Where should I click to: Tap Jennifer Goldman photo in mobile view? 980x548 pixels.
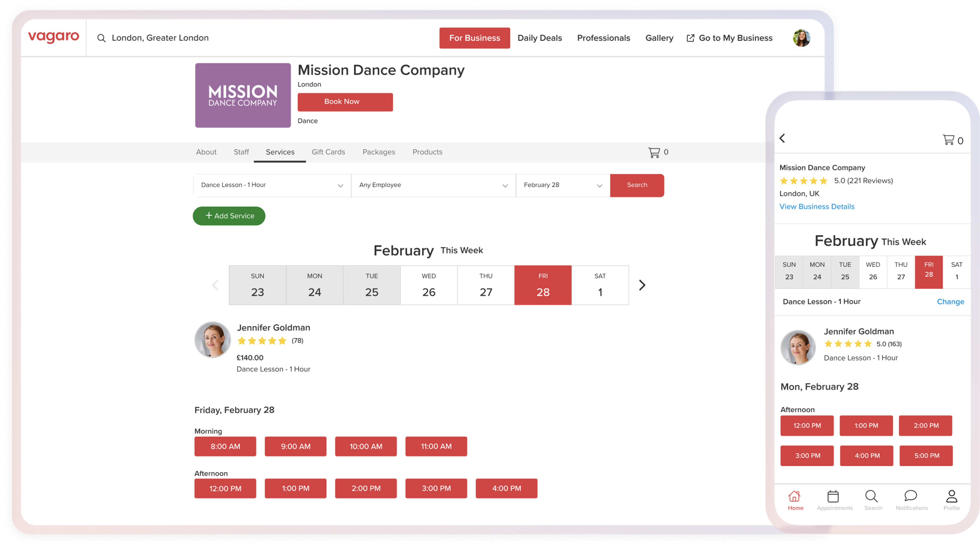(x=798, y=347)
